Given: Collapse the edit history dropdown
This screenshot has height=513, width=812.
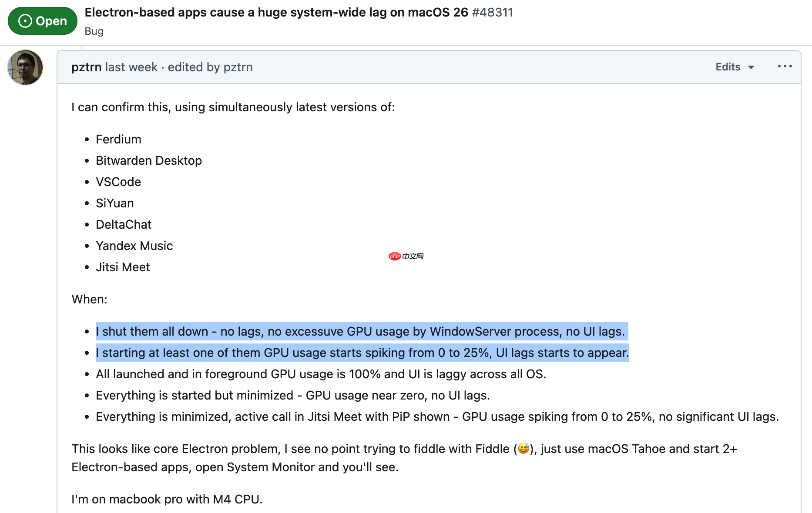Looking at the screenshot, I should tap(735, 67).
